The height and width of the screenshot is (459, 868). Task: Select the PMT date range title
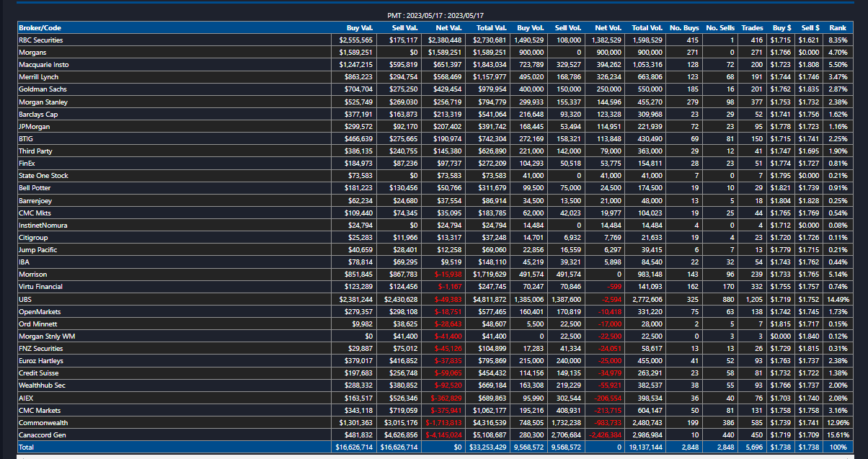coord(435,15)
